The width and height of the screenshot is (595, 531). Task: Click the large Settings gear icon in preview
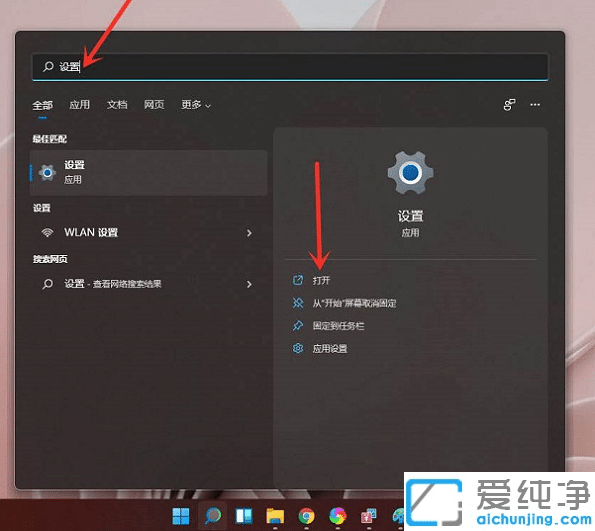pyautogui.click(x=410, y=173)
